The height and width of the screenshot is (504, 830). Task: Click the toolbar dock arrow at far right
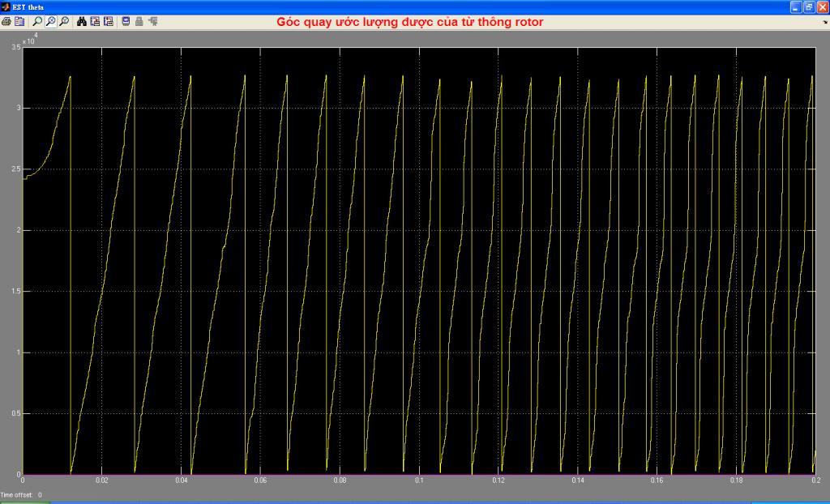824,22
